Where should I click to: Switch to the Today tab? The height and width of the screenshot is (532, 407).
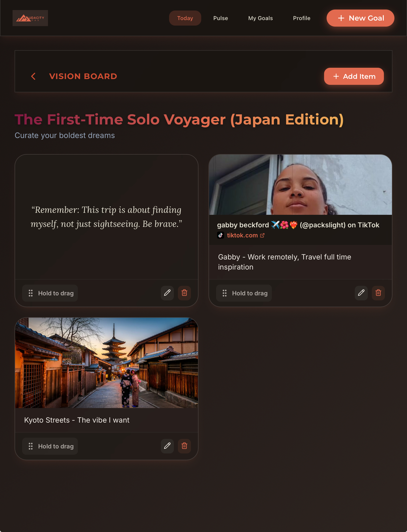pyautogui.click(x=185, y=18)
